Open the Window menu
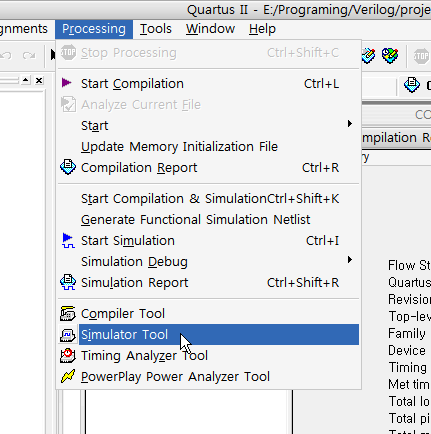The width and height of the screenshot is (431, 434). [210, 29]
